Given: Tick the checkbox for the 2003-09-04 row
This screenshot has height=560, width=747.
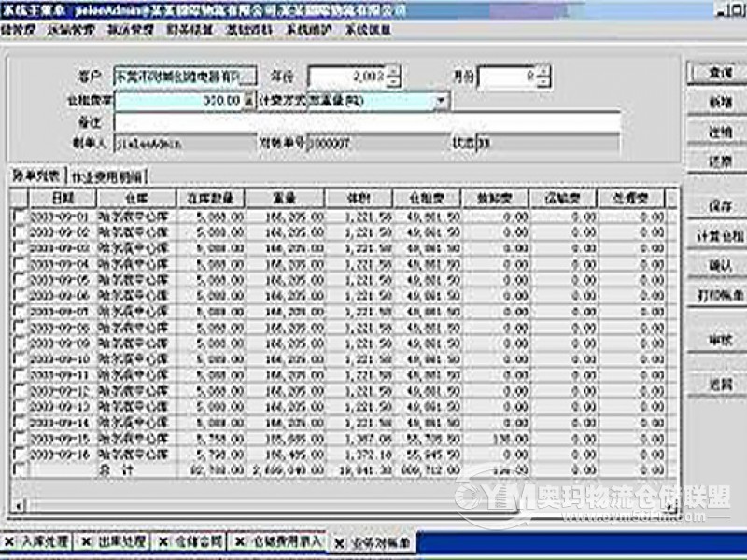Looking at the screenshot, I should (20, 265).
